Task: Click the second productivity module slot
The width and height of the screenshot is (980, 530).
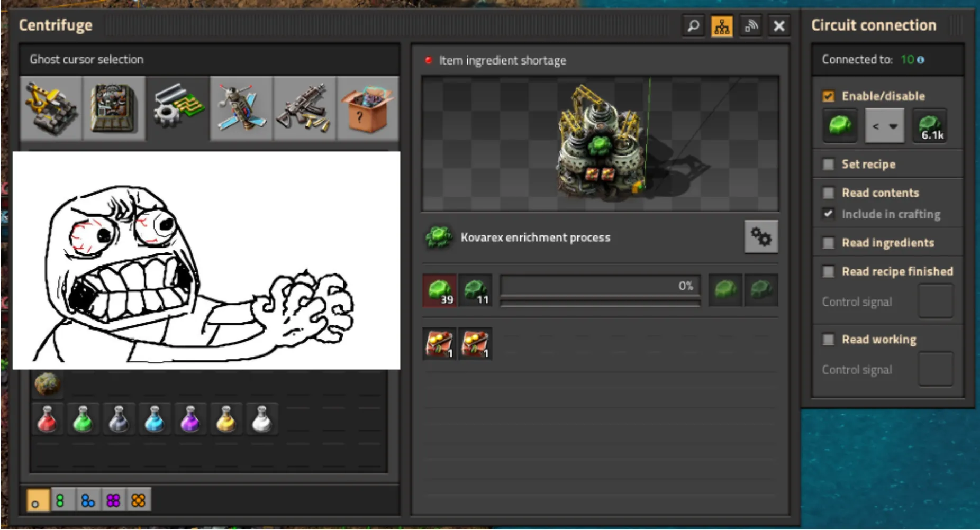Action: pos(475,344)
